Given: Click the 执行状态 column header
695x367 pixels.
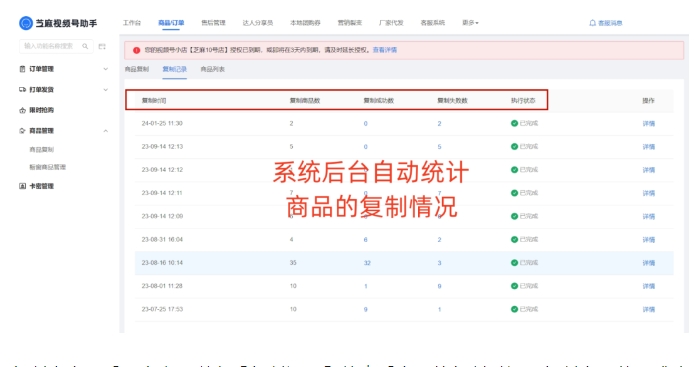Looking at the screenshot, I should tap(523, 101).
